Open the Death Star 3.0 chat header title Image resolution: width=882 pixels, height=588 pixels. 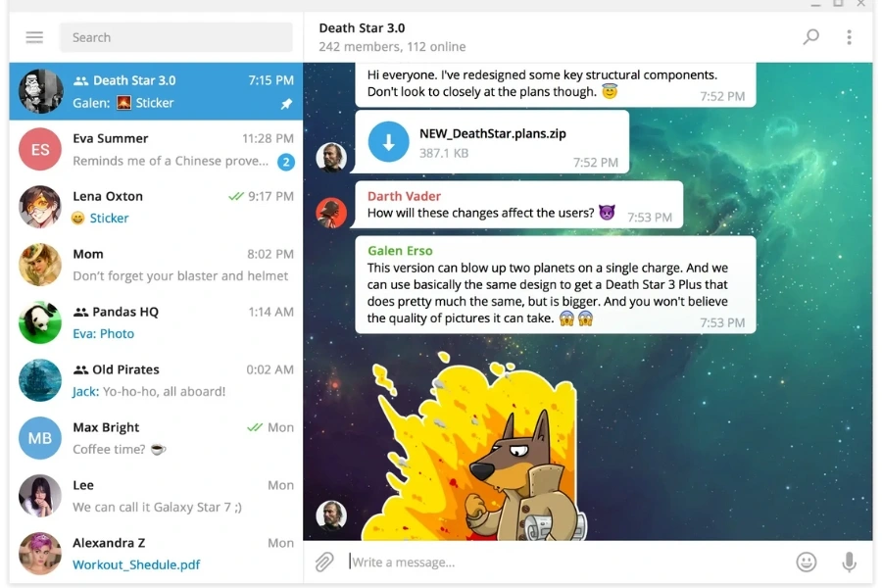[x=362, y=27]
